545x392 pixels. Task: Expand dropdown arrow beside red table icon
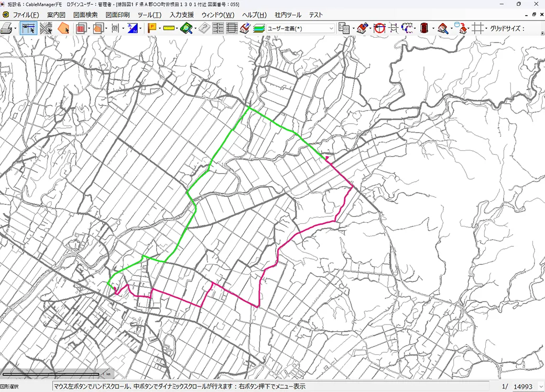tap(89, 28)
